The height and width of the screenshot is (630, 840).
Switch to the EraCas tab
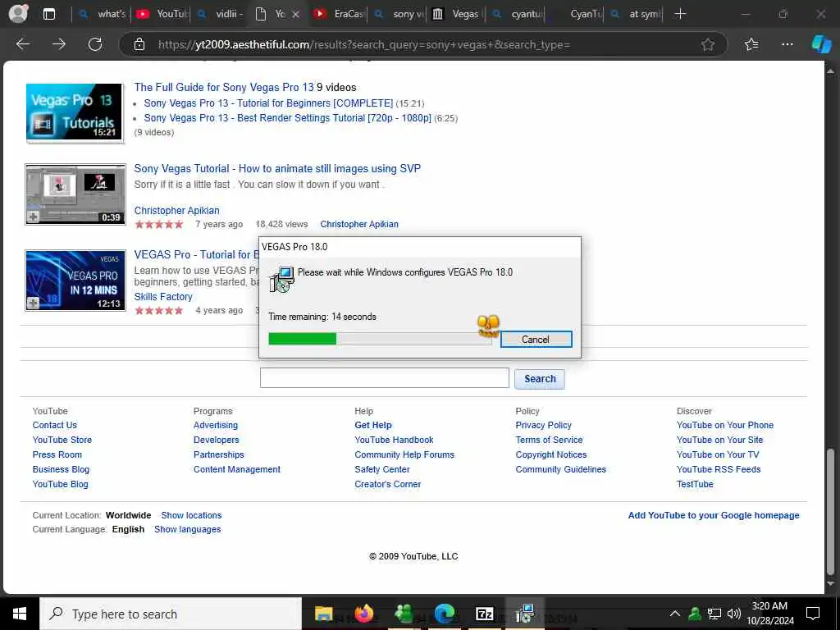click(x=339, y=14)
